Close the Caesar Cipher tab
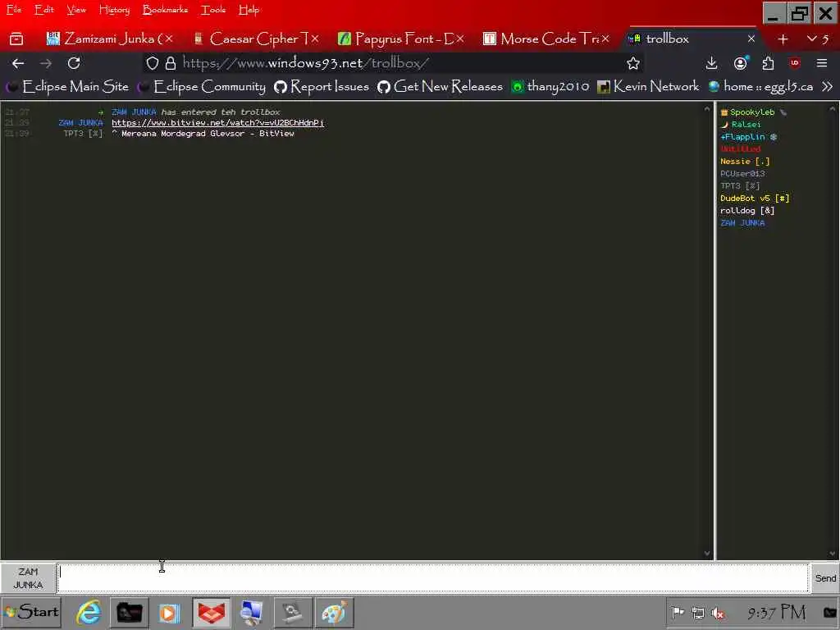Viewport: 840px width, 630px height. [x=314, y=39]
